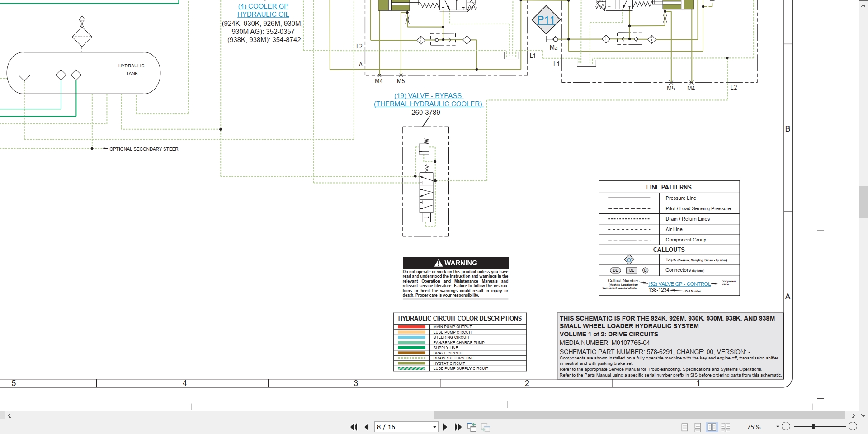Open the zoom percentage dropdown arrow
The width and height of the screenshot is (868, 434).
pyautogui.click(x=778, y=426)
